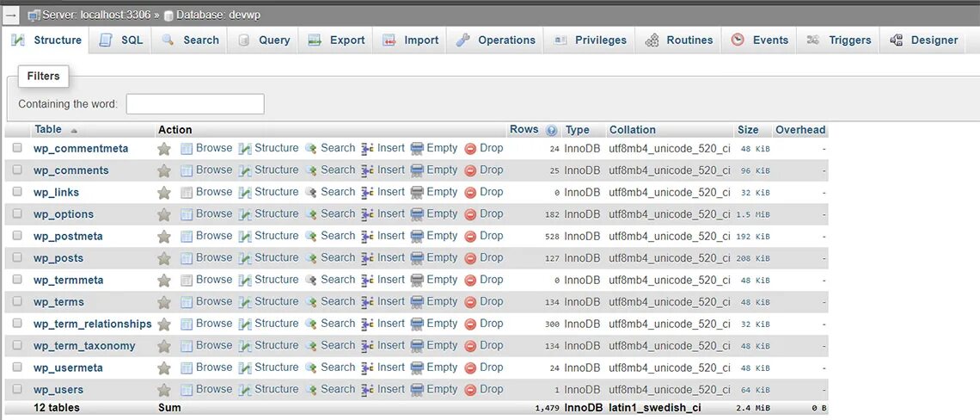Click Insert icon in wp_termmeta row
The image size is (980, 420).
coord(368,280)
